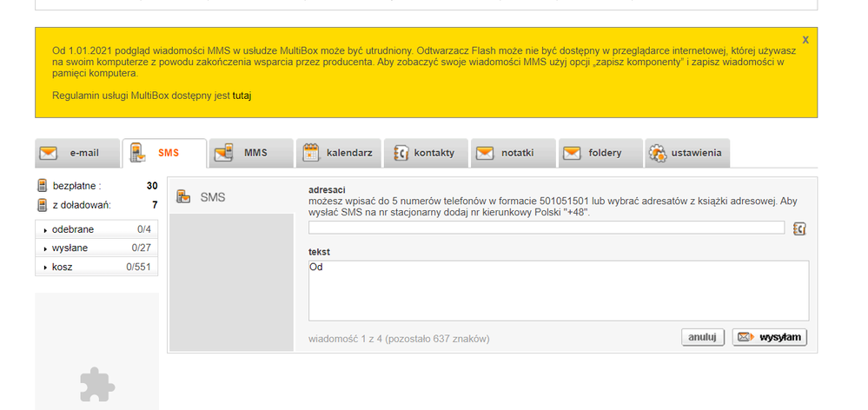
Task: Click the foldery envelope icon
Action: pyautogui.click(x=572, y=153)
